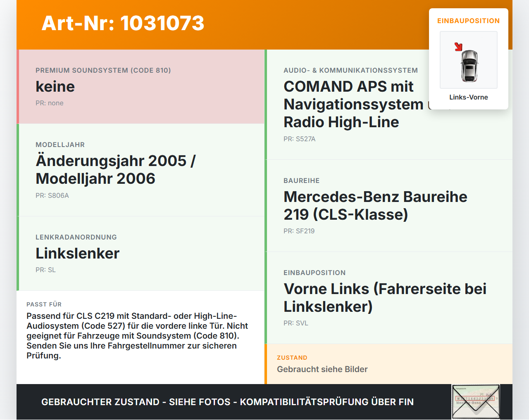Click 'PR: S527A' code

point(300,139)
